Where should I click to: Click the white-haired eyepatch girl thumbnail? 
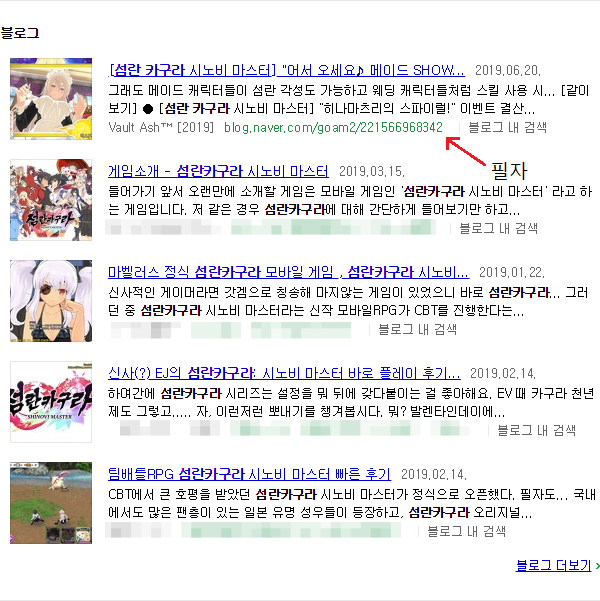(51, 301)
